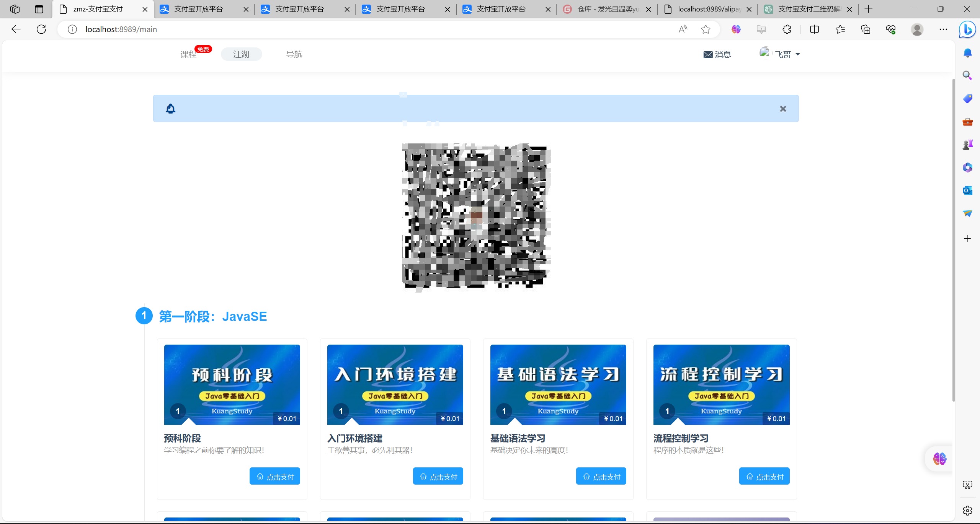Screen dimensions: 980x524
Task: Open the sidebar search icon
Action: [x=967, y=75]
